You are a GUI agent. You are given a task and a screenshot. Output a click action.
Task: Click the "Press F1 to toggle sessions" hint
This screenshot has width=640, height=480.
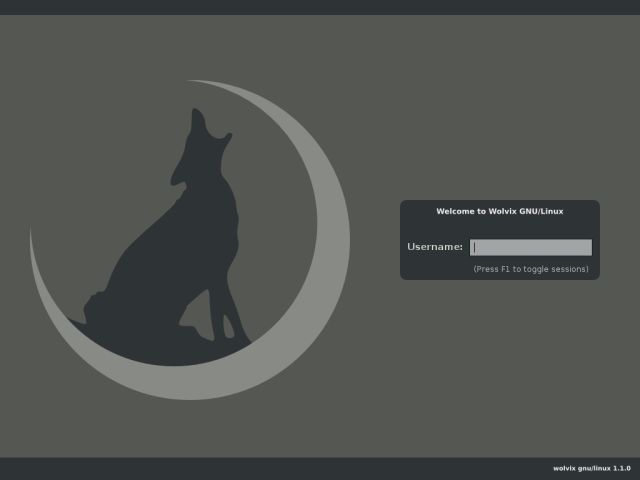(x=531, y=269)
